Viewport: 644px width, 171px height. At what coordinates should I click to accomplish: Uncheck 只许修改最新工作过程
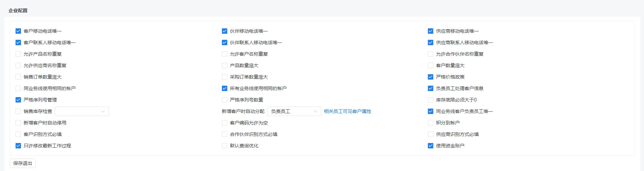pos(18,146)
